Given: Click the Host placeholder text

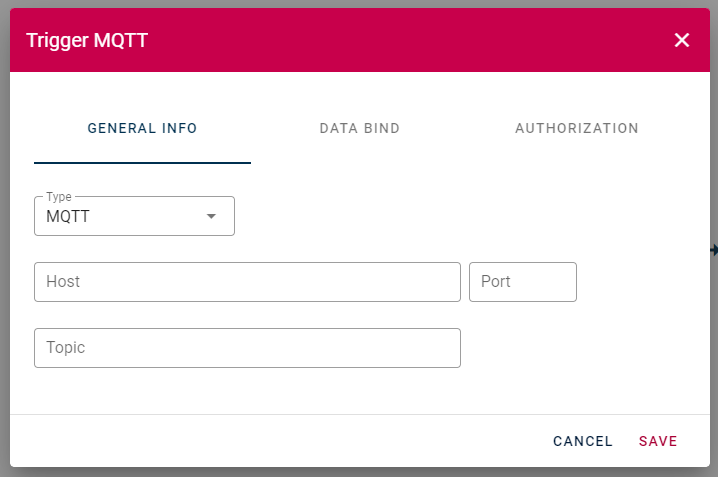Looking at the screenshot, I should 63,282.
